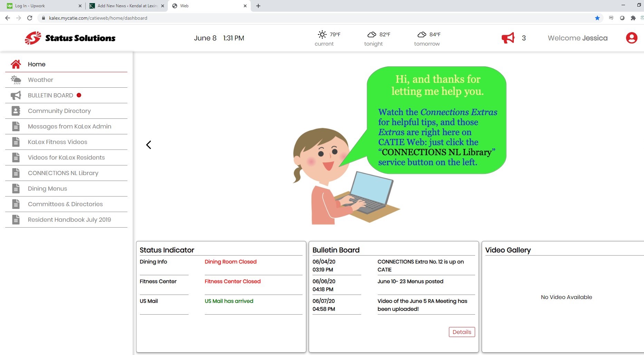644x355 pixels.
Task: Click the red unread dot beside BULLETIN BOARD
Action: tap(79, 95)
